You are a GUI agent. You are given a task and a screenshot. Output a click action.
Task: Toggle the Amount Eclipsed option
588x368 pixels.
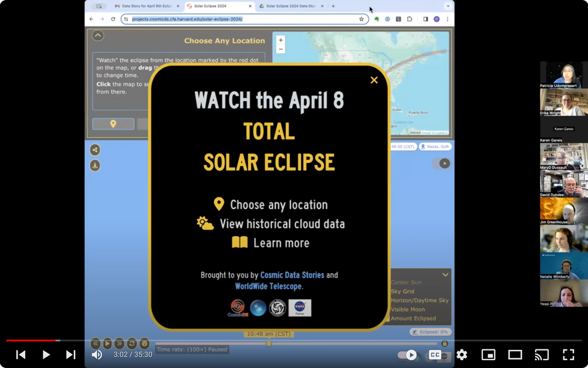point(413,318)
